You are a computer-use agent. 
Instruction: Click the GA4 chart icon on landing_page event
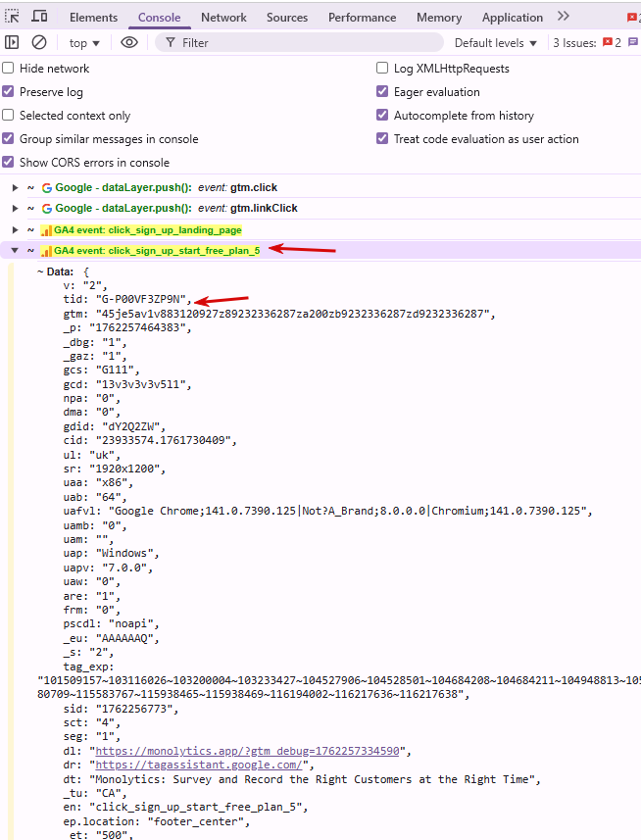[47, 231]
